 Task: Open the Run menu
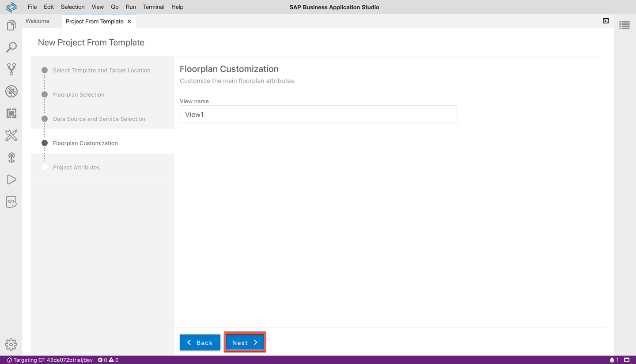click(131, 7)
